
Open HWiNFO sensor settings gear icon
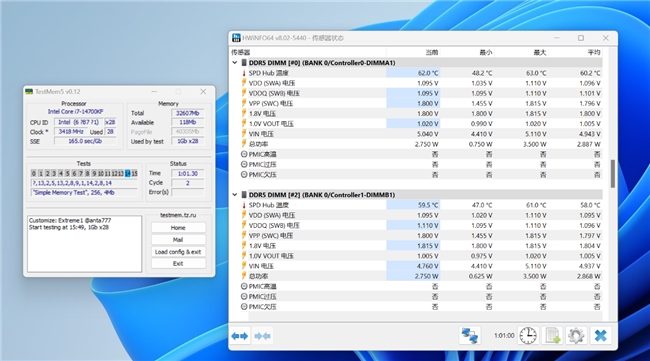[x=576, y=335]
